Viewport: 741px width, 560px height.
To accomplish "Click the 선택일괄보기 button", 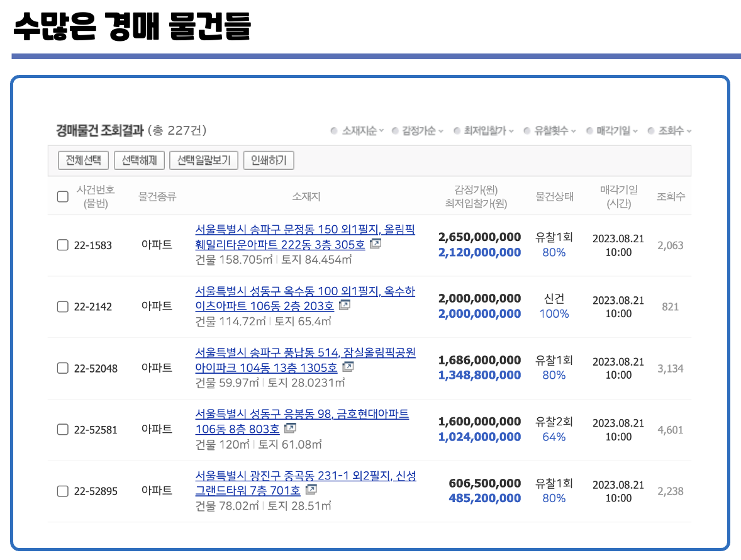I will (x=204, y=160).
